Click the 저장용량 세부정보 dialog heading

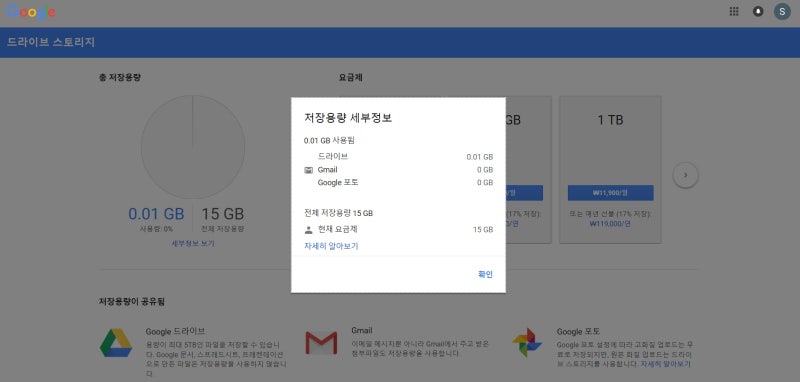[348, 118]
